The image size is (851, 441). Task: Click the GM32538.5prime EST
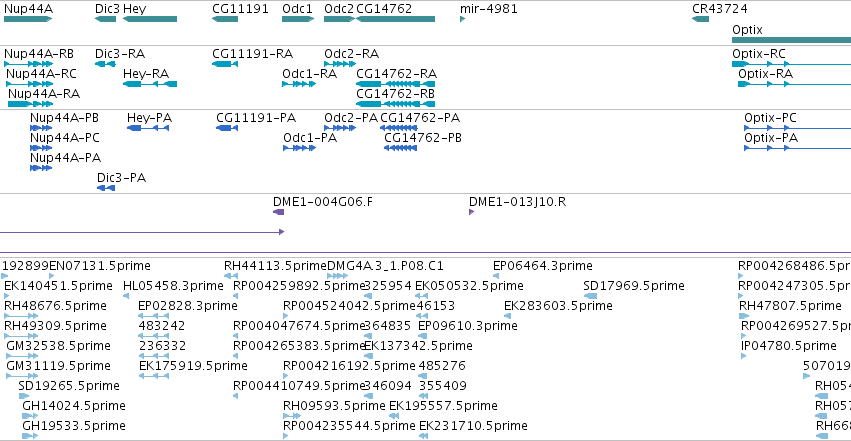[58, 347]
